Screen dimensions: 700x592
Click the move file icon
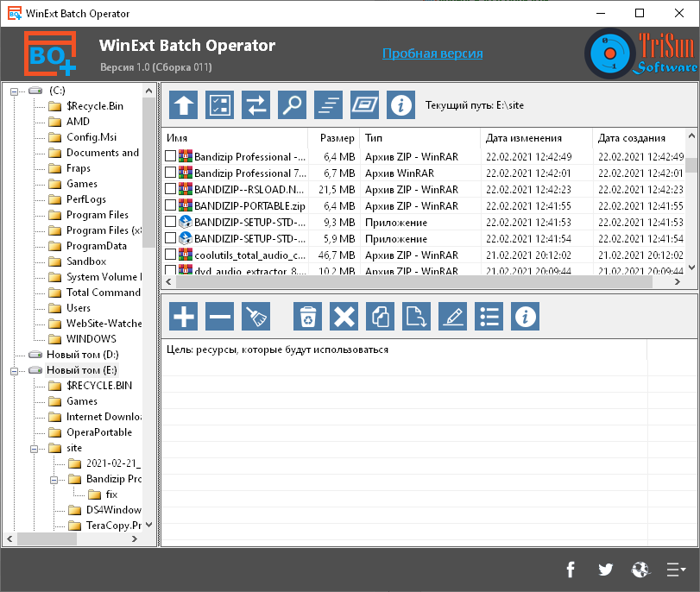416,316
